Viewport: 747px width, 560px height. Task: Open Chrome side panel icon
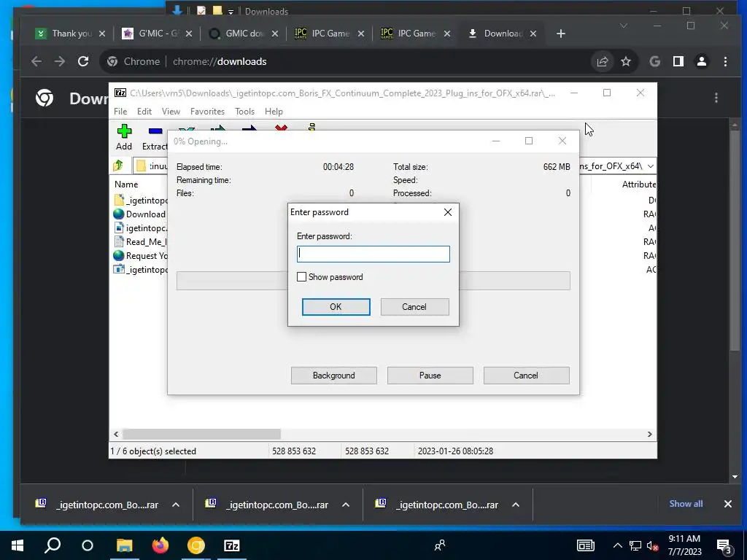coord(678,61)
